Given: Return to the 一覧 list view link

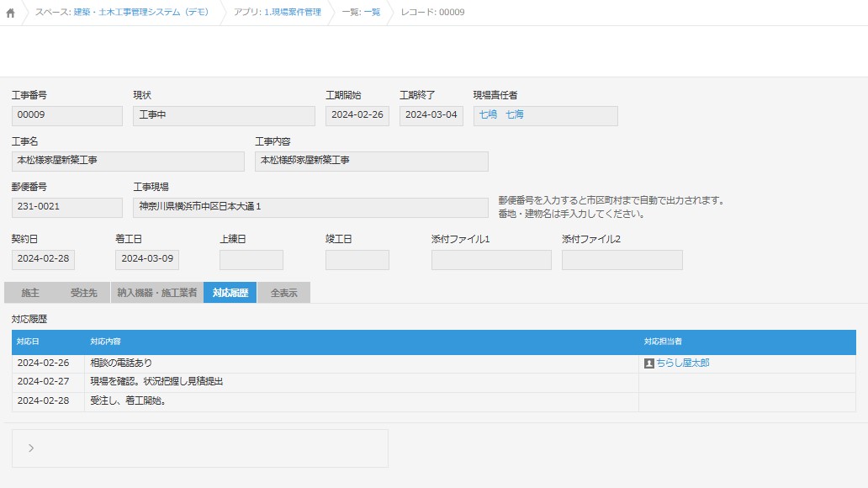Looking at the screenshot, I should point(372,13).
